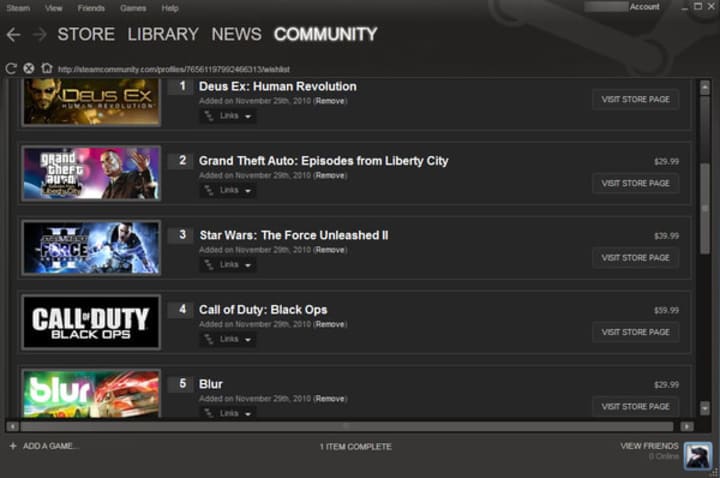Open VIEW FRIENDS list
Image resolution: width=720 pixels, height=478 pixels.
tap(649, 446)
